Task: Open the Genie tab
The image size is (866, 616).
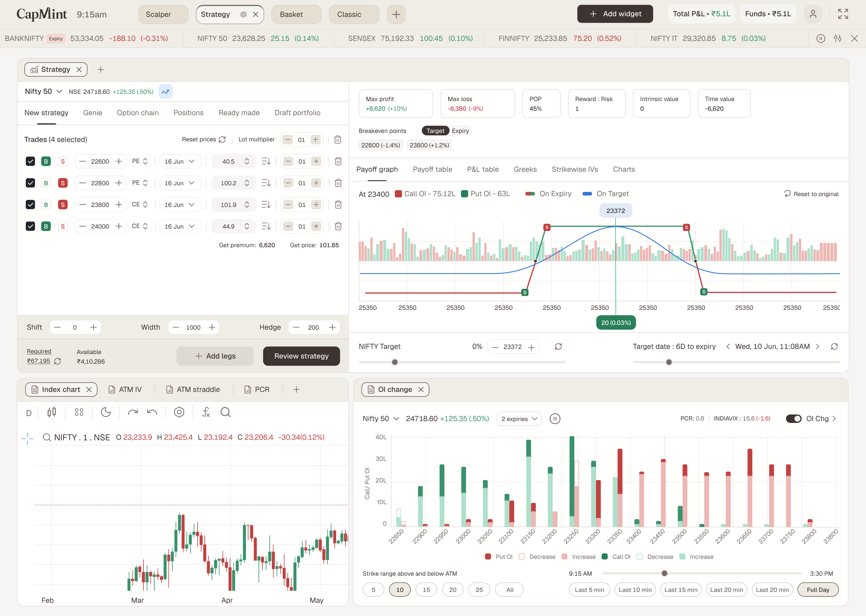Action: pyautogui.click(x=93, y=113)
